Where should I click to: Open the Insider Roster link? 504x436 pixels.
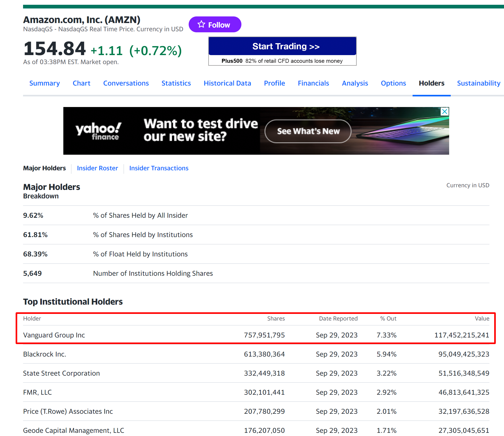pyautogui.click(x=97, y=168)
